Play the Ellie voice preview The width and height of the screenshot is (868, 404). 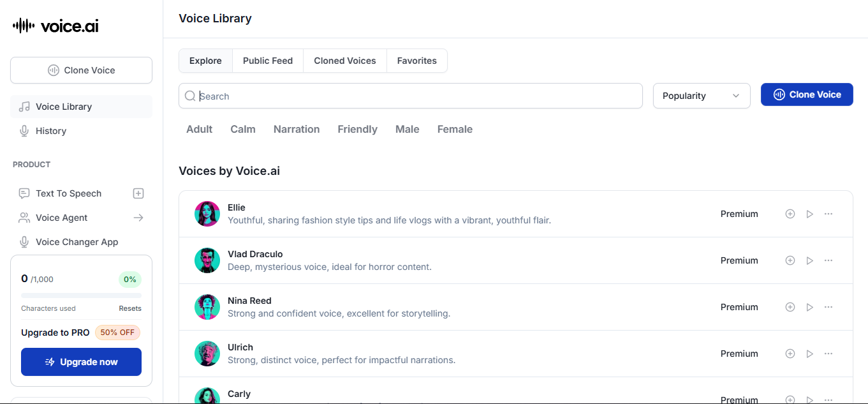809,214
